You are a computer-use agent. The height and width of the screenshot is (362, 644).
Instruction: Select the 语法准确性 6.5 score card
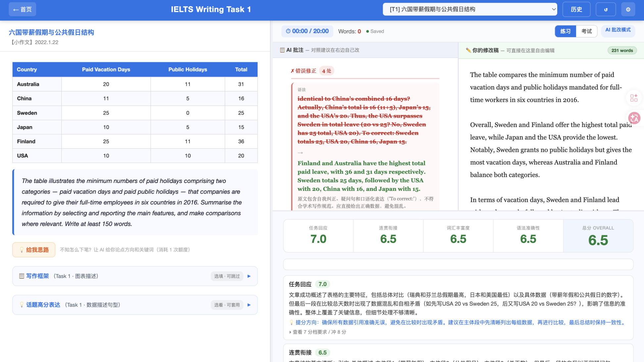tap(528, 236)
